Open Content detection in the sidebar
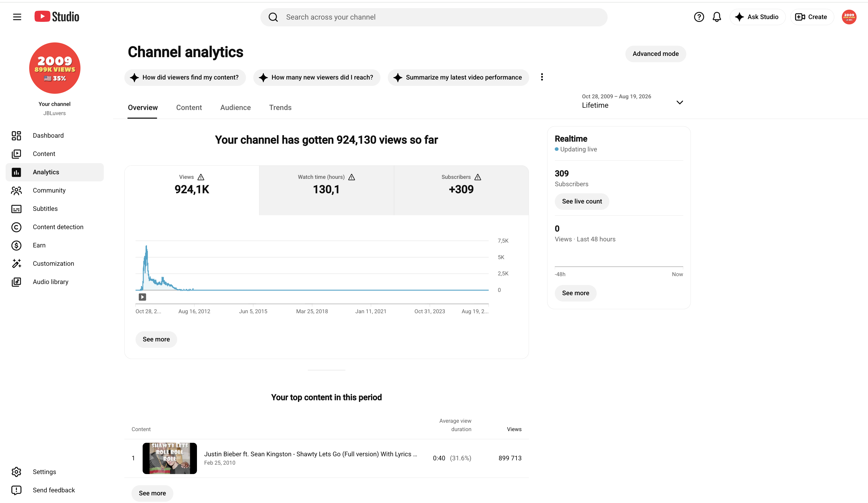The image size is (868, 503). [x=54, y=227]
